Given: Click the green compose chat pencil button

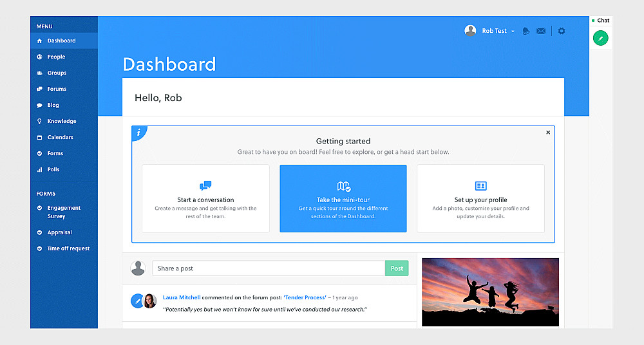Looking at the screenshot, I should (x=600, y=38).
